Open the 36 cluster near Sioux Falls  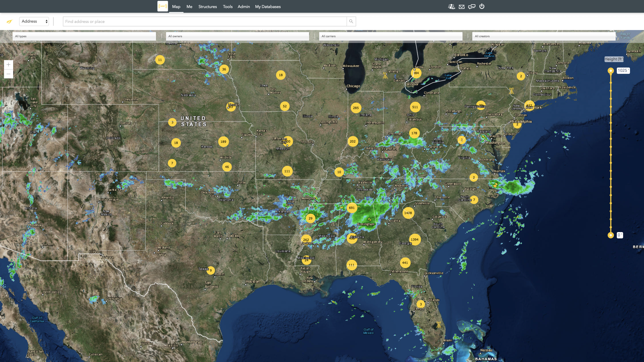224,69
